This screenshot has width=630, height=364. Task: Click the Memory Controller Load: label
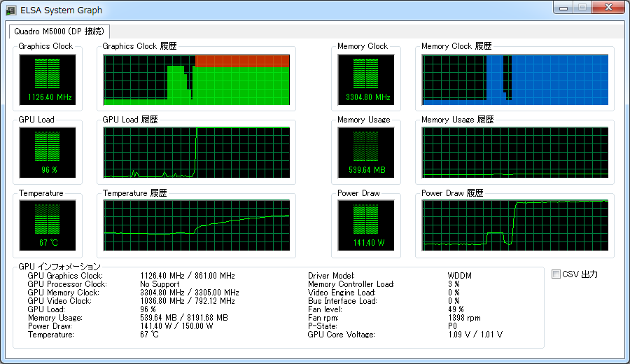click(x=351, y=284)
